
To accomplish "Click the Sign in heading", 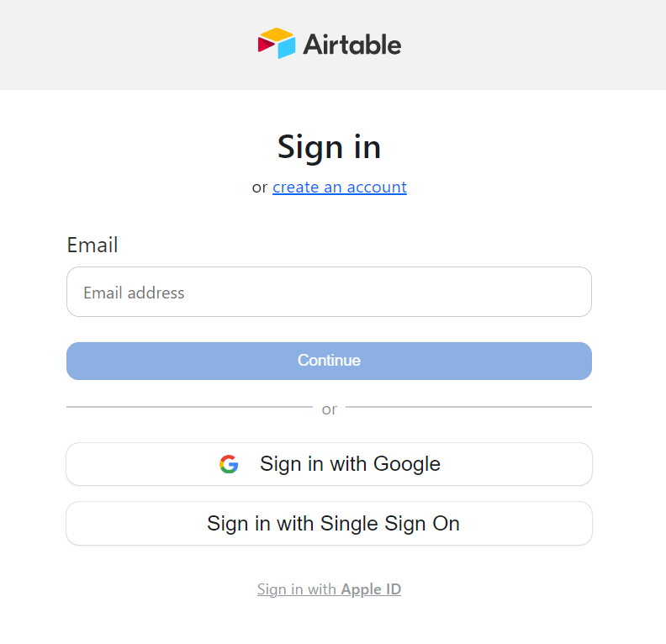I will 329,147.
